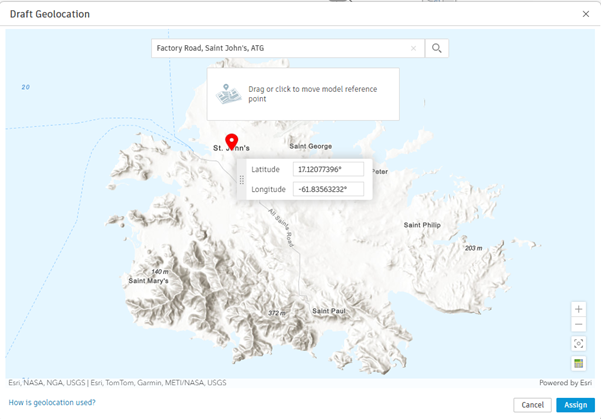Zoom out with the minus map button
The width and height of the screenshot is (601, 419).
point(578,324)
